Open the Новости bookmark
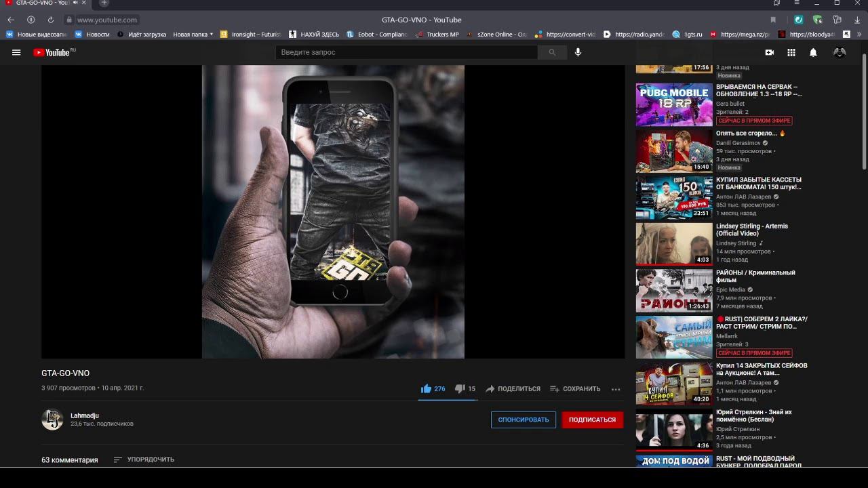This screenshot has width=868, height=488. point(92,34)
